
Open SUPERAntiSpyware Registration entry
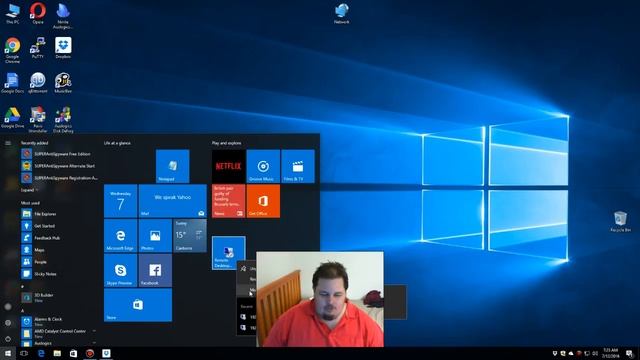(60, 178)
